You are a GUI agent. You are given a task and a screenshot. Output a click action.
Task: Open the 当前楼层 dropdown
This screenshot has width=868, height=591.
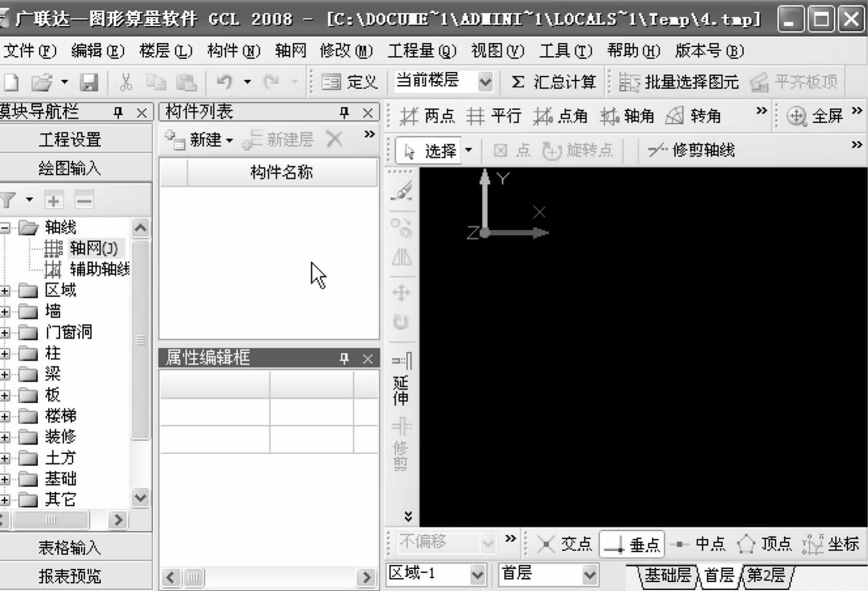485,82
